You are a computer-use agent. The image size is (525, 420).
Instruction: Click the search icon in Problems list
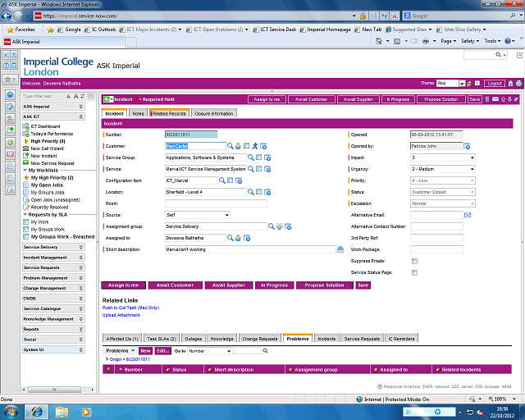click(x=264, y=350)
